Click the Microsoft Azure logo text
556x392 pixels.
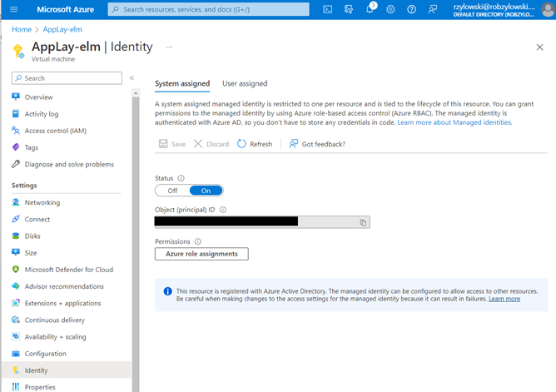pyautogui.click(x=65, y=9)
